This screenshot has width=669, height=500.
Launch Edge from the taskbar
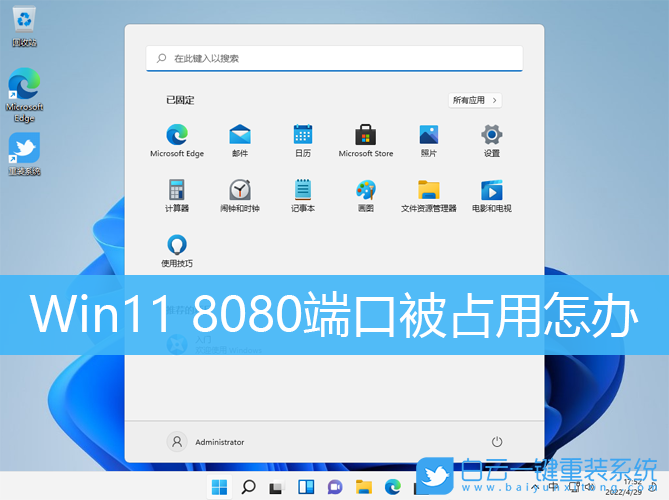[393, 487]
